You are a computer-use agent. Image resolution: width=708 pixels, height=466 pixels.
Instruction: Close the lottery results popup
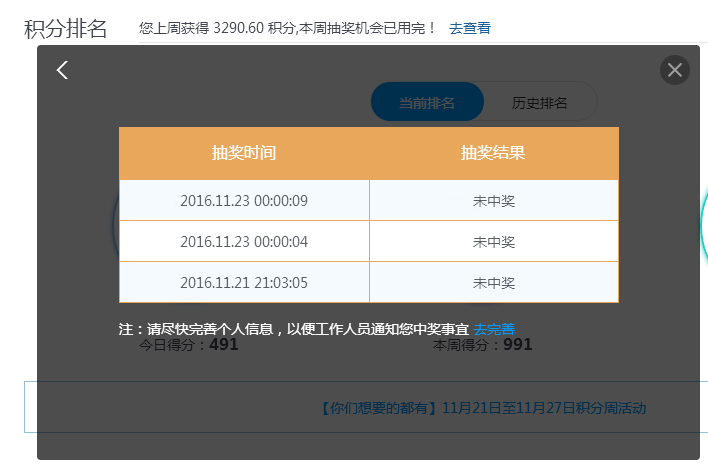coord(675,70)
